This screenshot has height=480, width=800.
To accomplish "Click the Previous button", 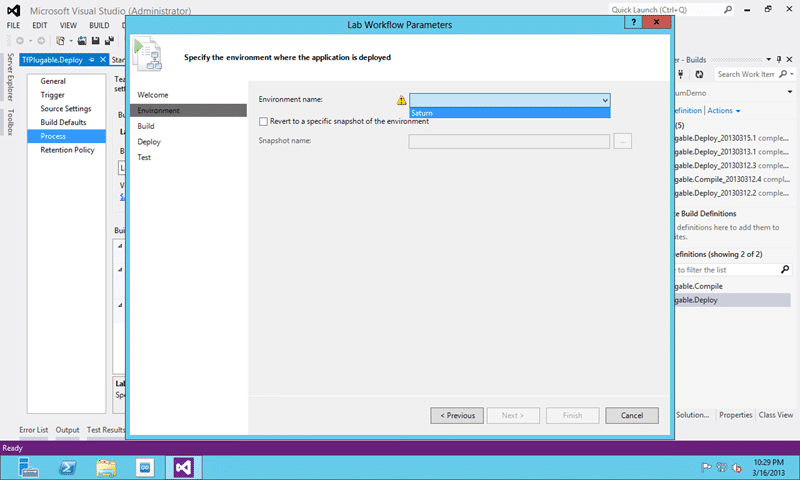I will pyautogui.click(x=457, y=416).
